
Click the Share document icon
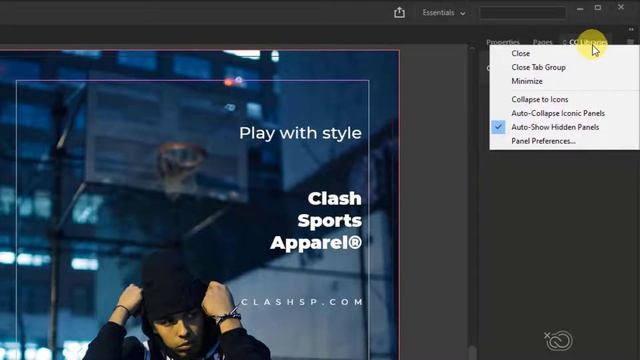click(399, 13)
